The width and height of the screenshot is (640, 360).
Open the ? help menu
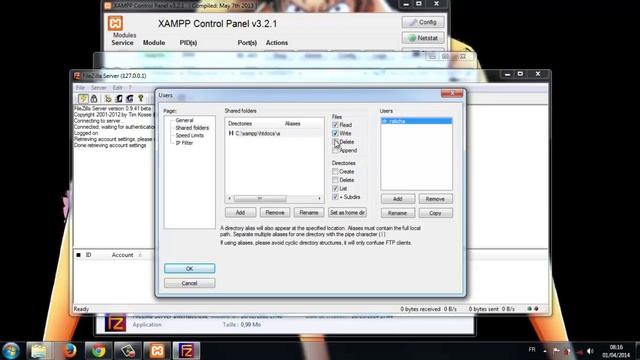[x=130, y=88]
